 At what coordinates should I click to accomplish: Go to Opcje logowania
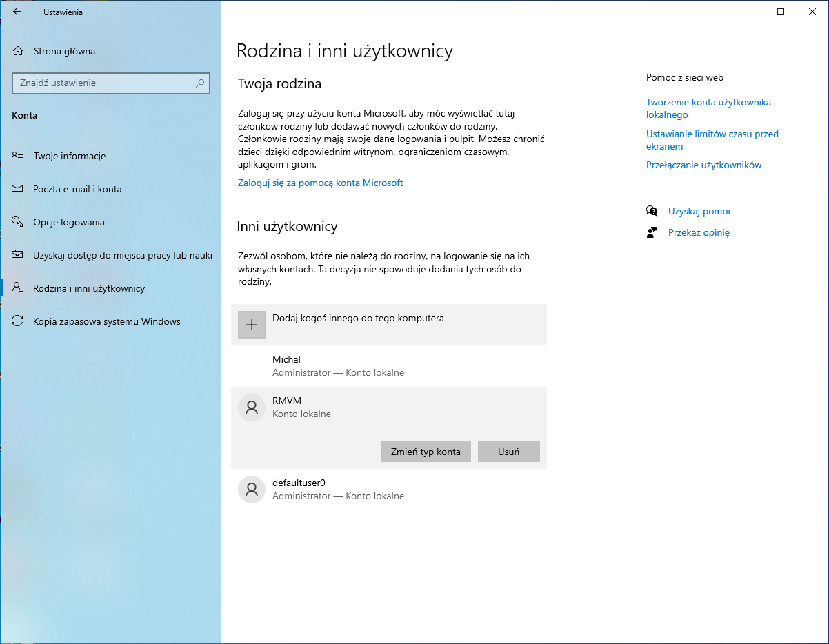click(69, 222)
